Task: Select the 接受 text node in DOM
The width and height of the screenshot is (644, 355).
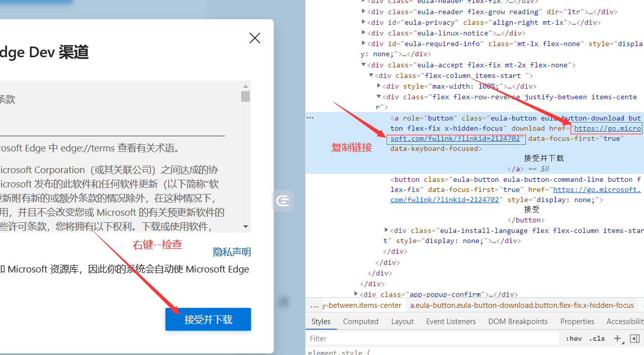Action: [x=532, y=209]
